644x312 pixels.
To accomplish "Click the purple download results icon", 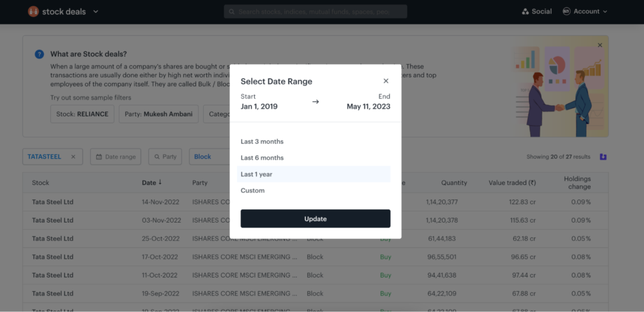I will 603,157.
